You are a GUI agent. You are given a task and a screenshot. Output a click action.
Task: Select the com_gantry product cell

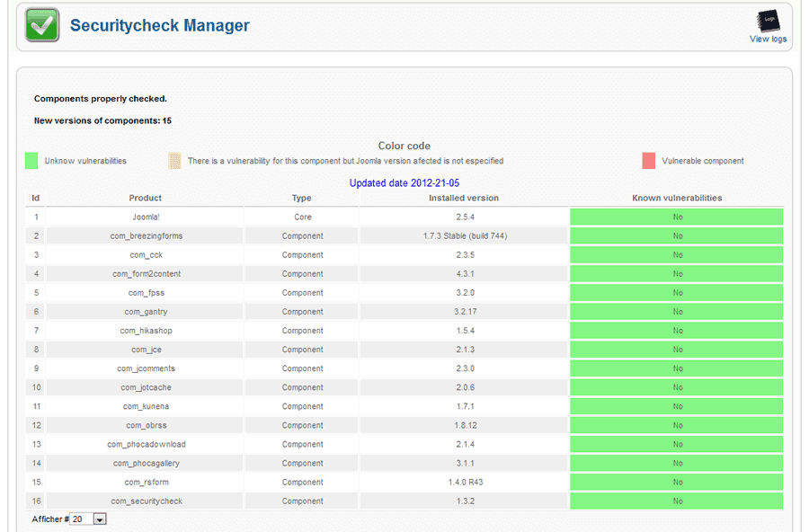(146, 312)
